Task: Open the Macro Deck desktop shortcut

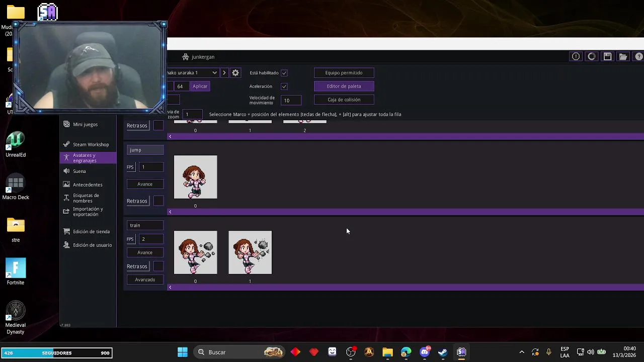Action: [x=16, y=187]
